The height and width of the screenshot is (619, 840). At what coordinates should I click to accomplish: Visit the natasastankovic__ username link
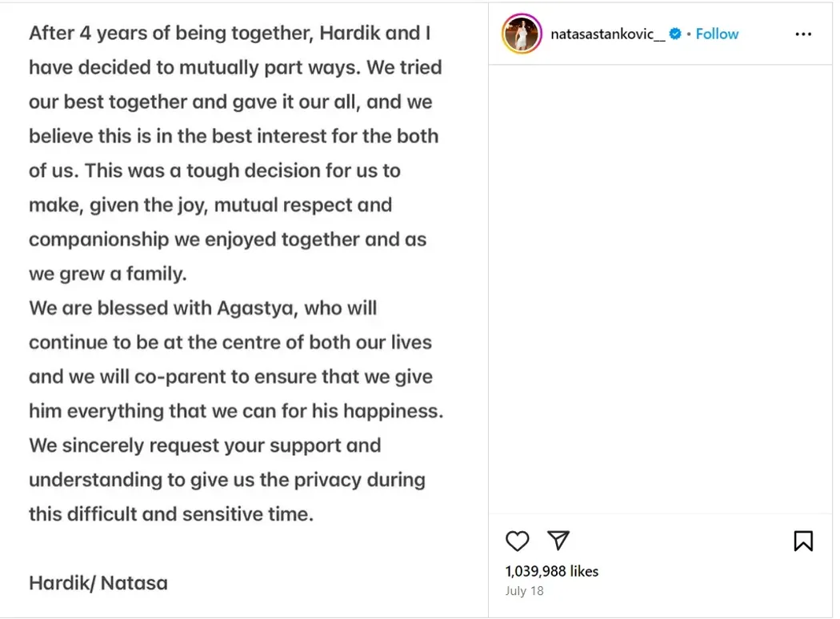[x=607, y=34]
